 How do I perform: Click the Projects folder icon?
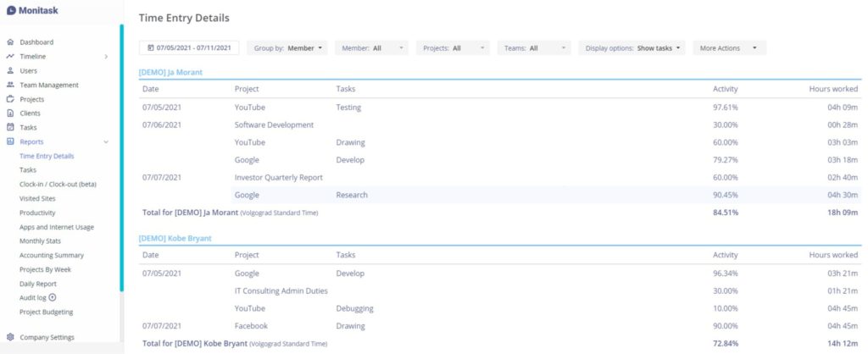tap(10, 100)
